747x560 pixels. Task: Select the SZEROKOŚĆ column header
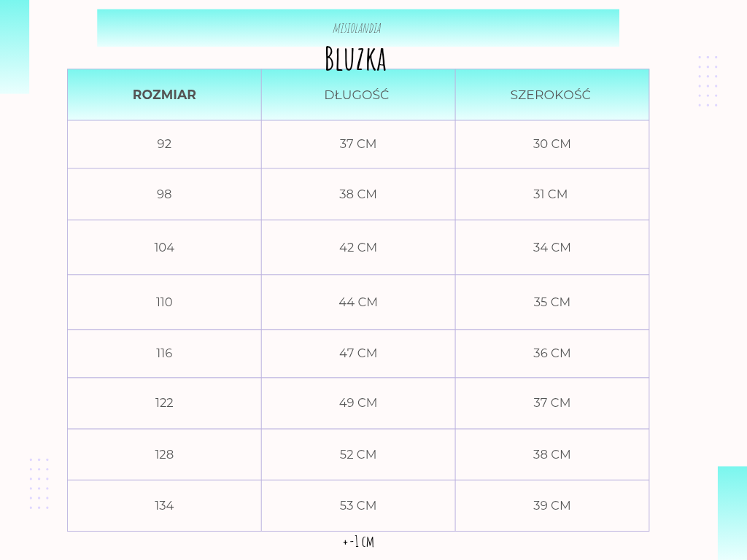(551, 95)
